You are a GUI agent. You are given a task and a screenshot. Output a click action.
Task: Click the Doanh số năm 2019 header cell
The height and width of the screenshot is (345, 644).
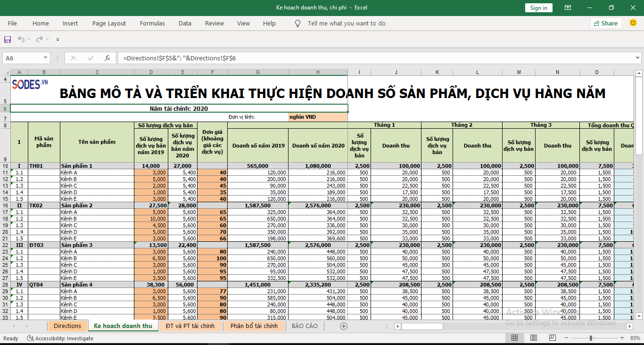coord(258,146)
